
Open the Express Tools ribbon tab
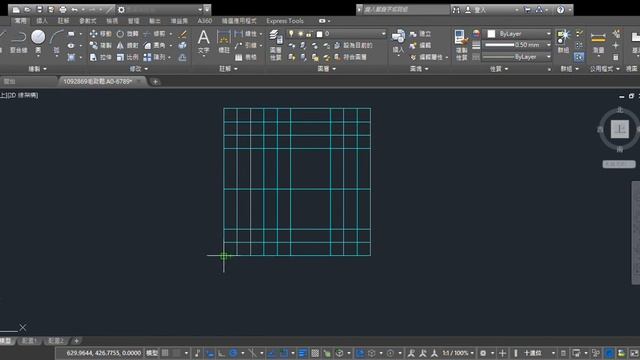click(284, 20)
